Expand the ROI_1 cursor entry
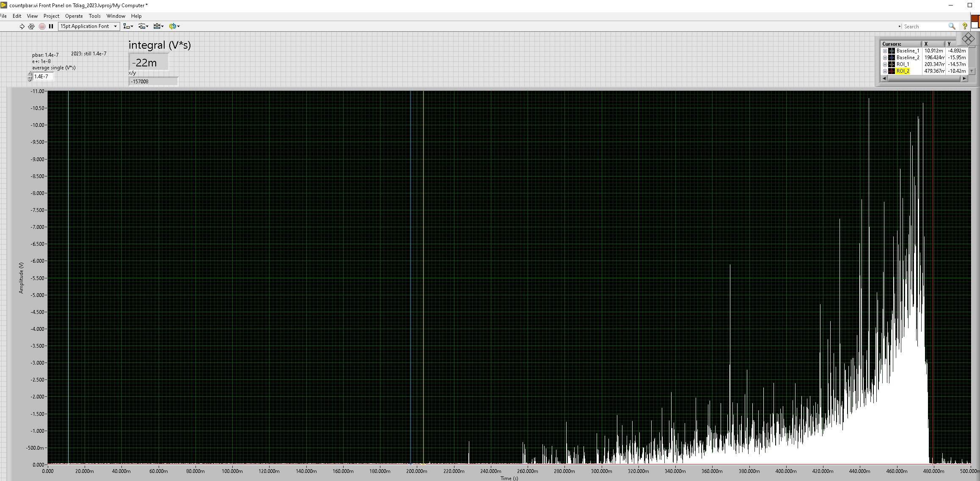The image size is (980, 481). pos(885,64)
